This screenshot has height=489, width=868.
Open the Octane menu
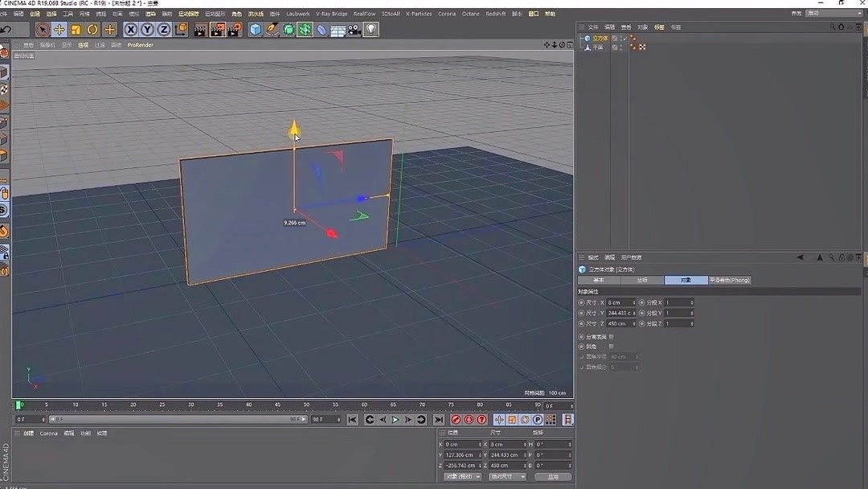coord(471,13)
